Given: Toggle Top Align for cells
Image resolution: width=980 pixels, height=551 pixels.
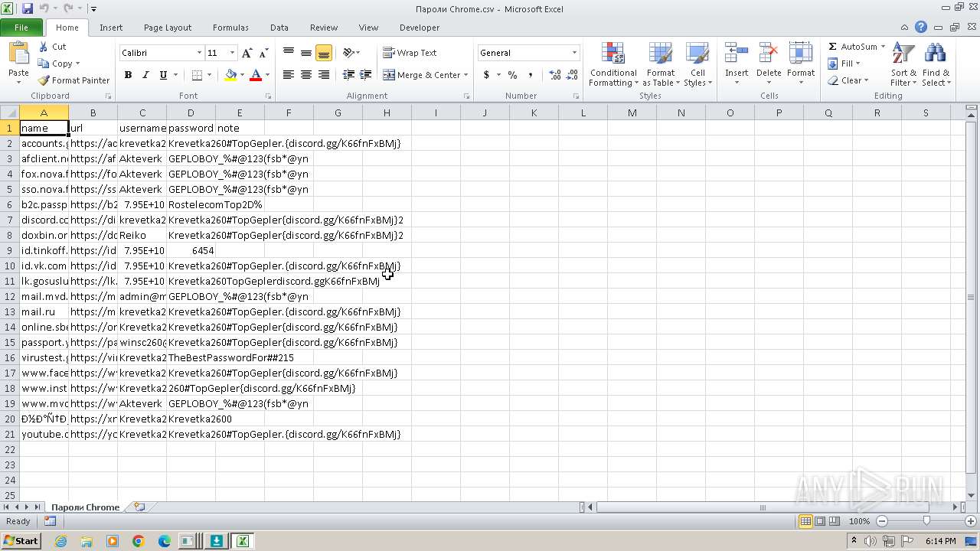Looking at the screenshot, I should pyautogui.click(x=289, y=53).
